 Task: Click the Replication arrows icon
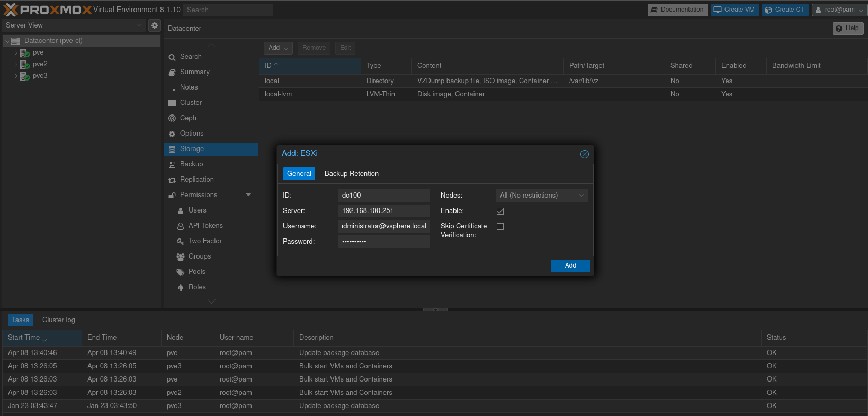172,180
